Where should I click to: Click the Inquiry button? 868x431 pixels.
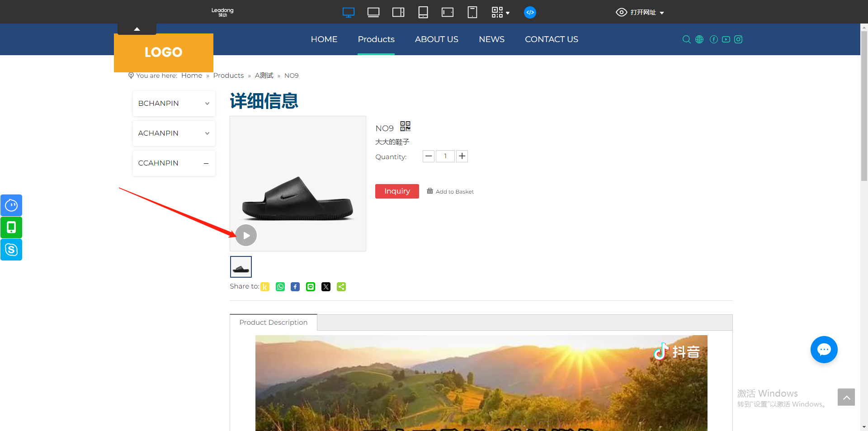[x=396, y=191]
